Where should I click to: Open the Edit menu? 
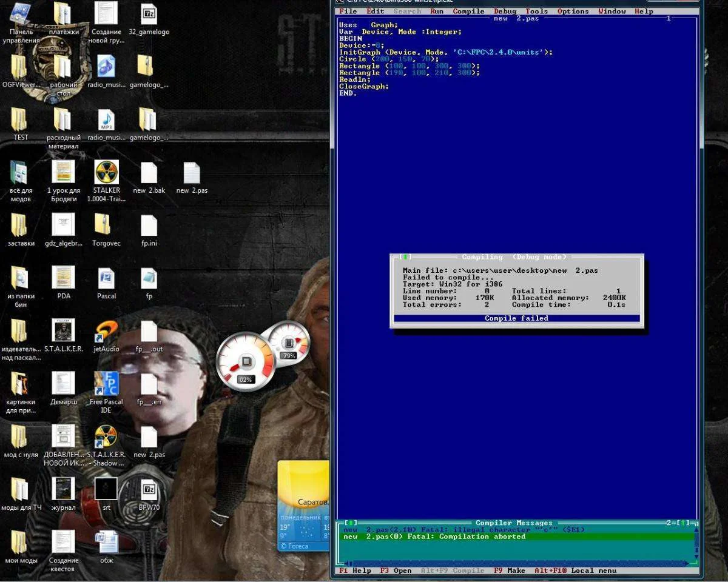coord(376,12)
